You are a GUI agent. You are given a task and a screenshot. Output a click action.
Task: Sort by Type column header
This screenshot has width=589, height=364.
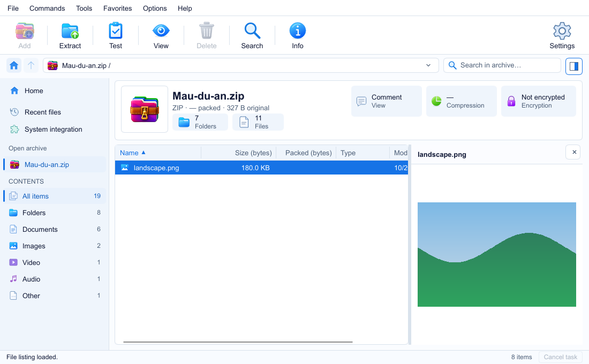click(x=363, y=153)
